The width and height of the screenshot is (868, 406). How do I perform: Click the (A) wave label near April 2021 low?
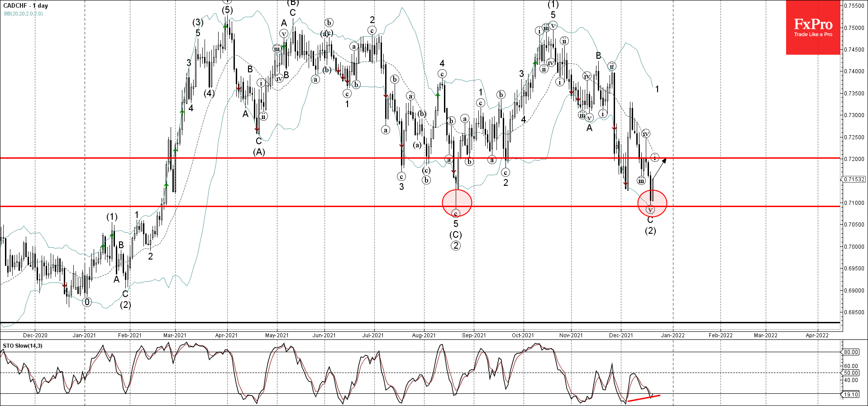[259, 152]
